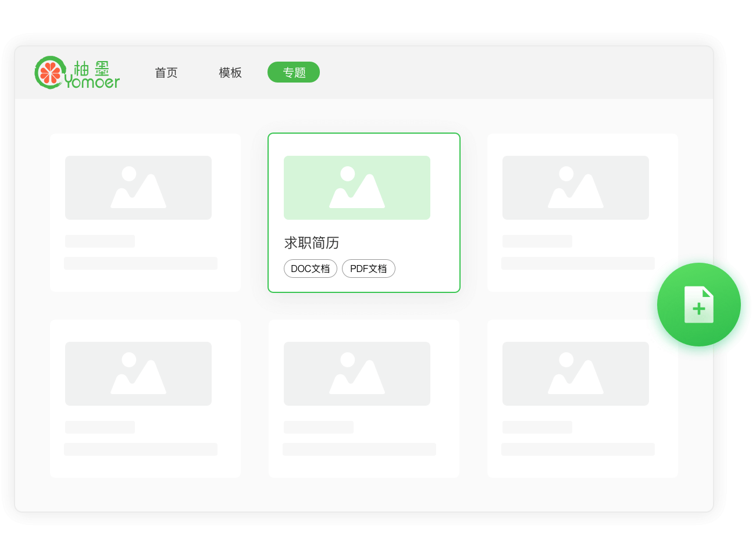The height and width of the screenshot is (558, 756).
Task: Click long description bar in bottom-right card
Action: (x=578, y=449)
